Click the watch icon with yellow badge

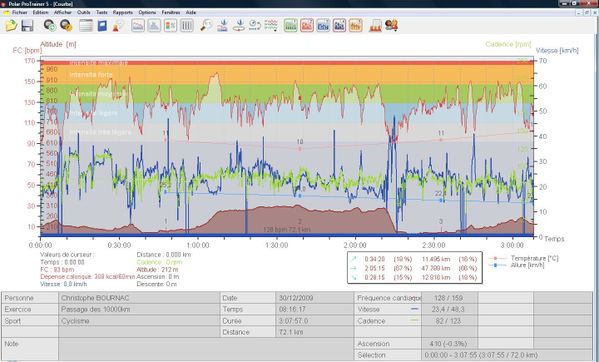pos(66,26)
